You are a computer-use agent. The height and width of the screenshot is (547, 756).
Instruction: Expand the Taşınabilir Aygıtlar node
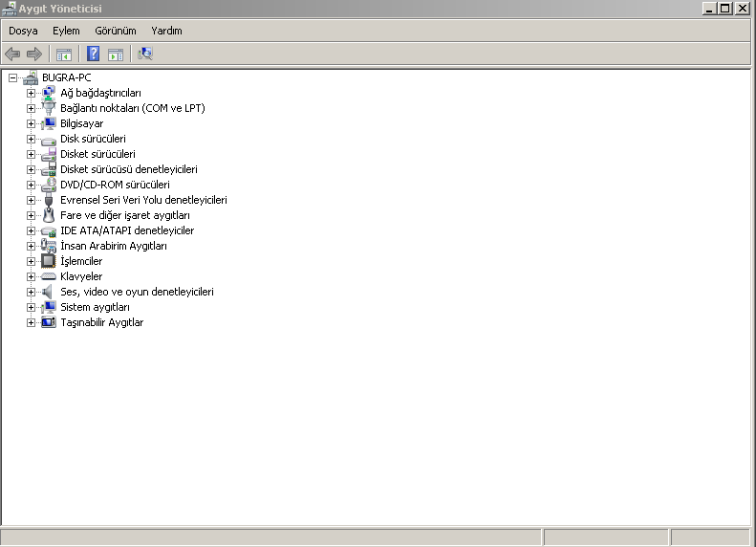click(x=31, y=322)
